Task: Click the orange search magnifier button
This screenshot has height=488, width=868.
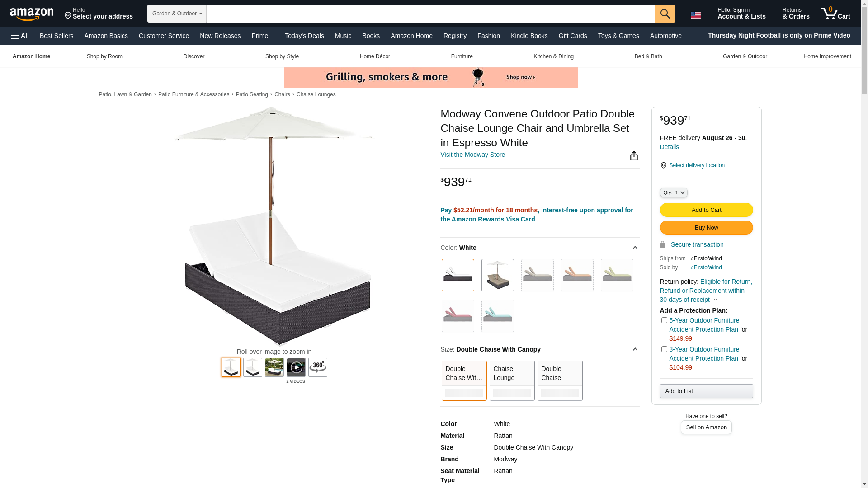Action: pyautogui.click(x=665, y=14)
